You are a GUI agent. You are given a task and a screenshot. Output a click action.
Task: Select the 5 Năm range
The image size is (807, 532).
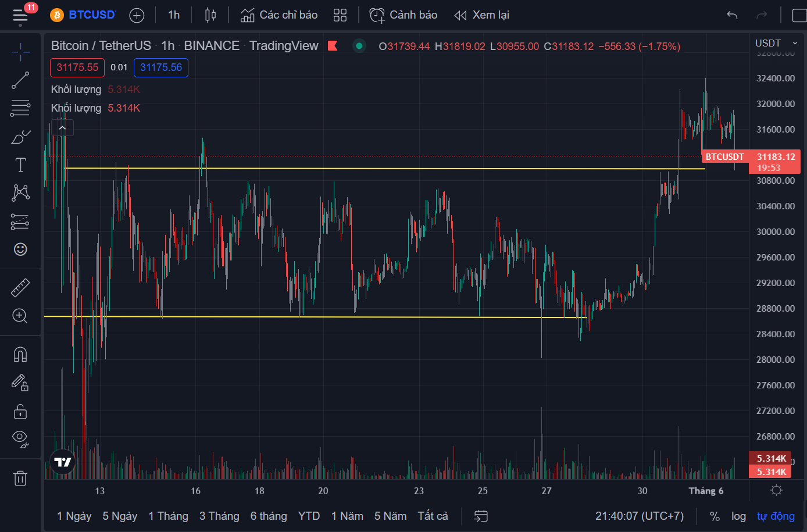tap(391, 516)
